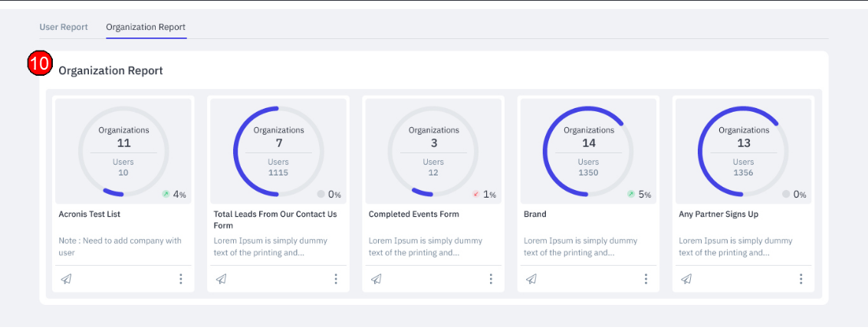Open three-dot menu on Acronis Test List card

click(x=181, y=279)
